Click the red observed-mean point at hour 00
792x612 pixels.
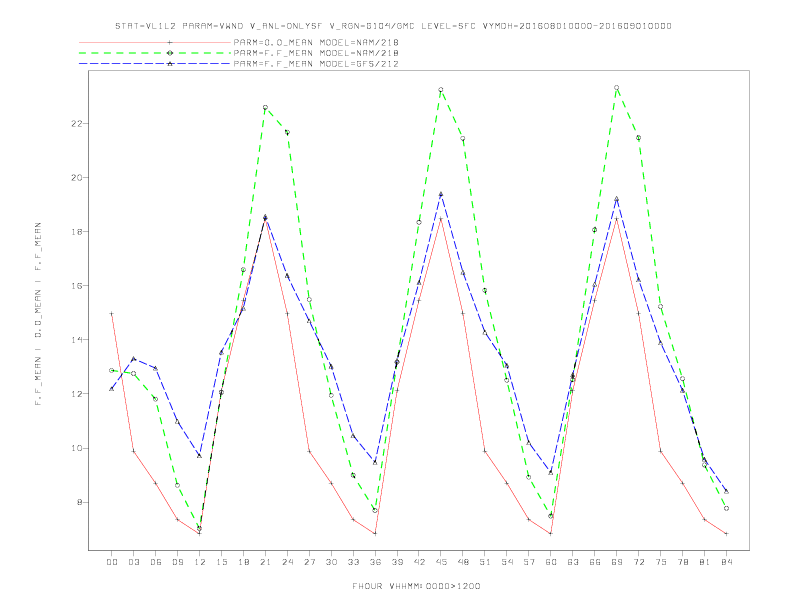pos(112,314)
